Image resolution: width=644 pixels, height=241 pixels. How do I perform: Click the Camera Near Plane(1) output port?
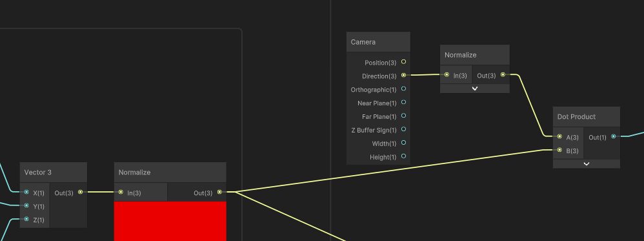coord(403,102)
